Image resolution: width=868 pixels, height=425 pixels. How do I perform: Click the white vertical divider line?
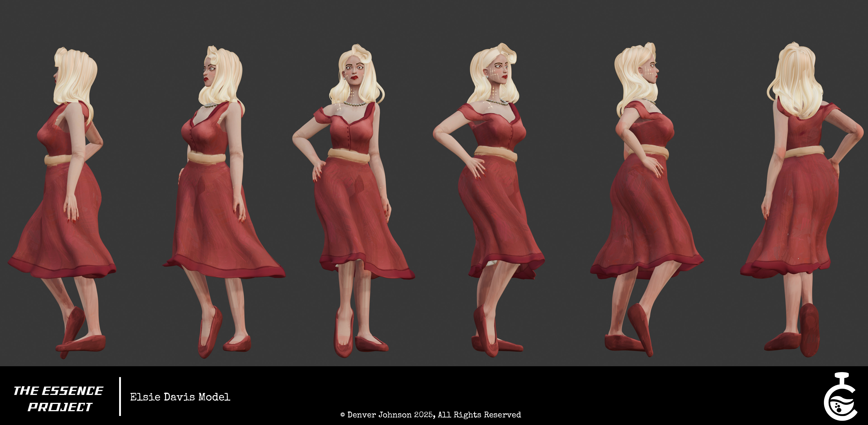click(120, 396)
